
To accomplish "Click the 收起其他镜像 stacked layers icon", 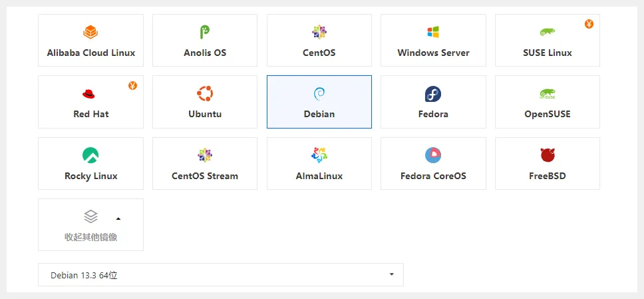I will (91, 216).
